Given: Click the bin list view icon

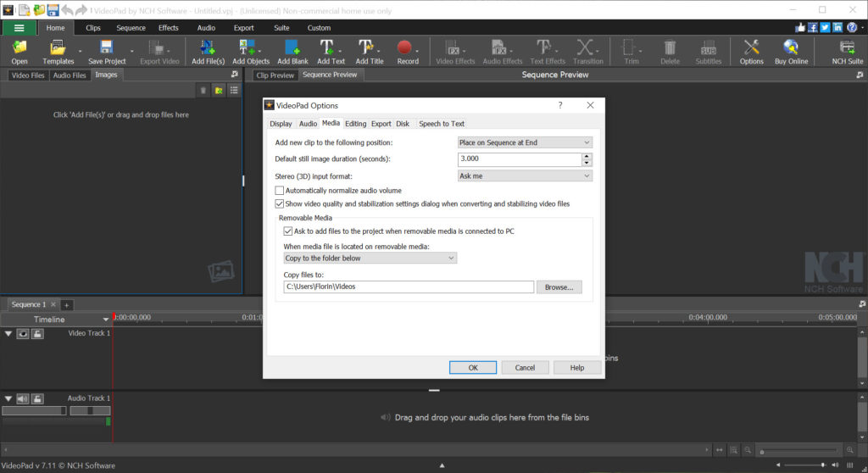Looking at the screenshot, I should click(x=234, y=91).
